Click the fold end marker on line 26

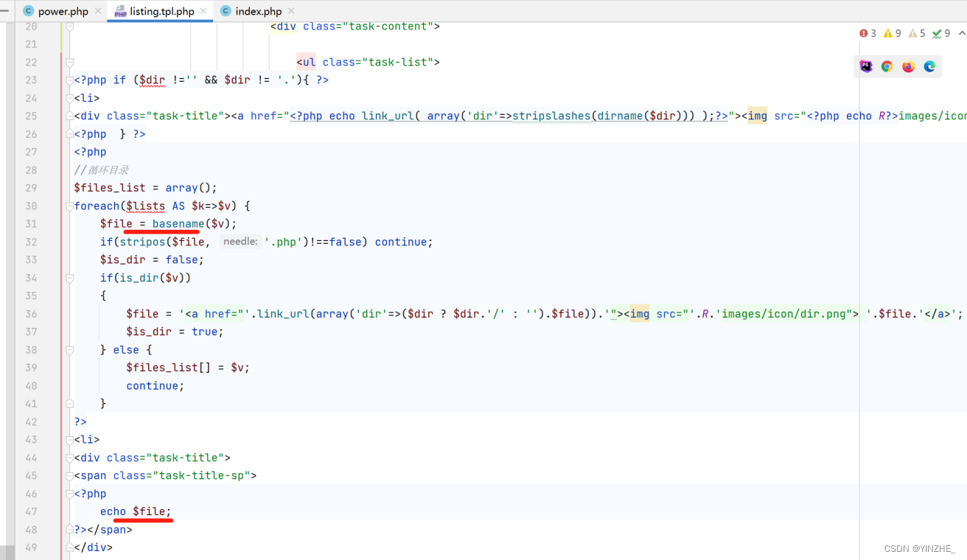tap(69, 134)
